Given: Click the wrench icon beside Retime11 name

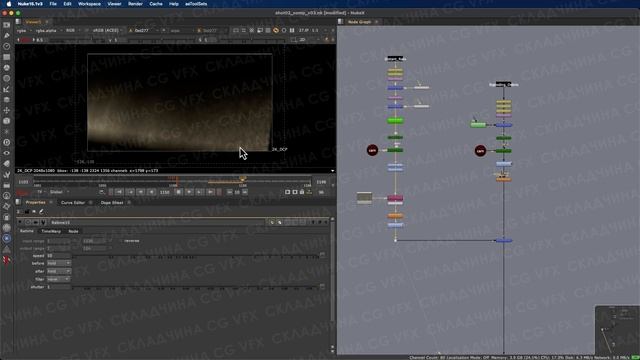Looking at the screenshot, I should click(43, 222).
